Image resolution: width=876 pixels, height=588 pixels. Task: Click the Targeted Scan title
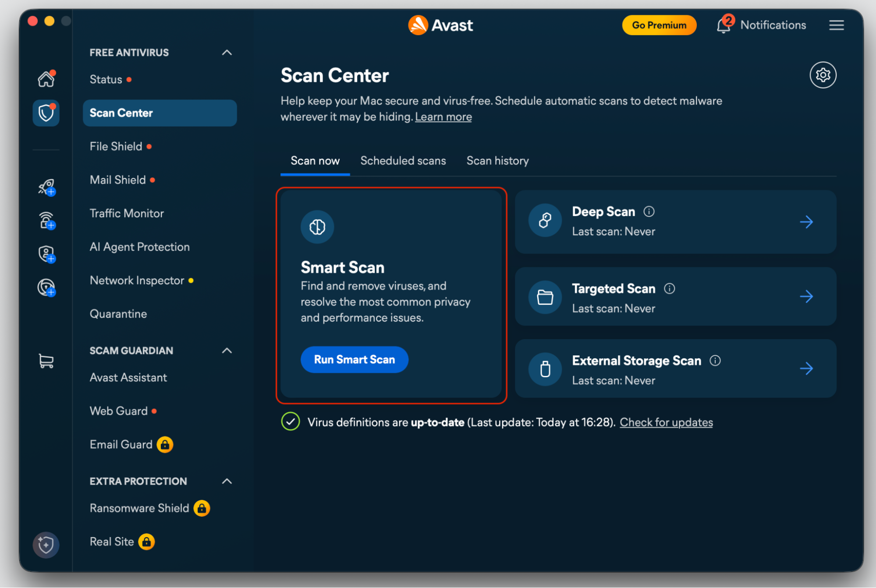[x=614, y=288]
